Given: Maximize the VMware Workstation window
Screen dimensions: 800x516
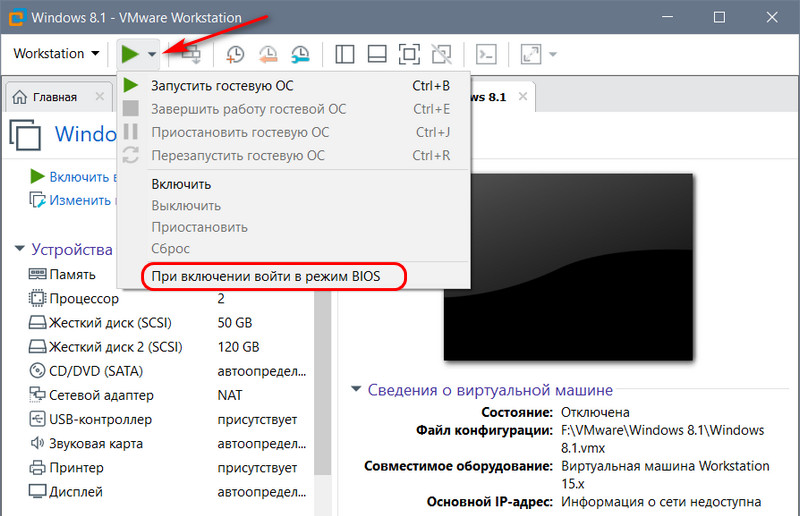Looking at the screenshot, I should point(719,17).
